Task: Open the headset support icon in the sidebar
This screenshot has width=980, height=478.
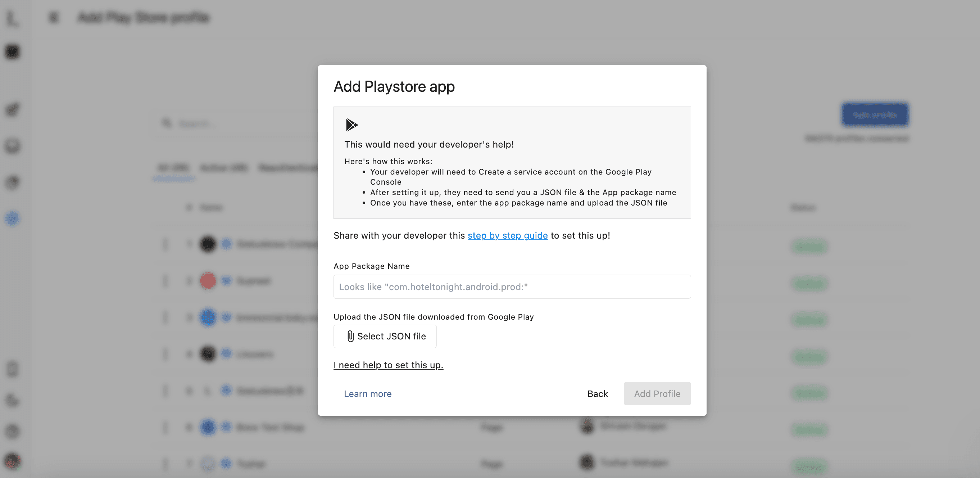Action: click(x=12, y=146)
